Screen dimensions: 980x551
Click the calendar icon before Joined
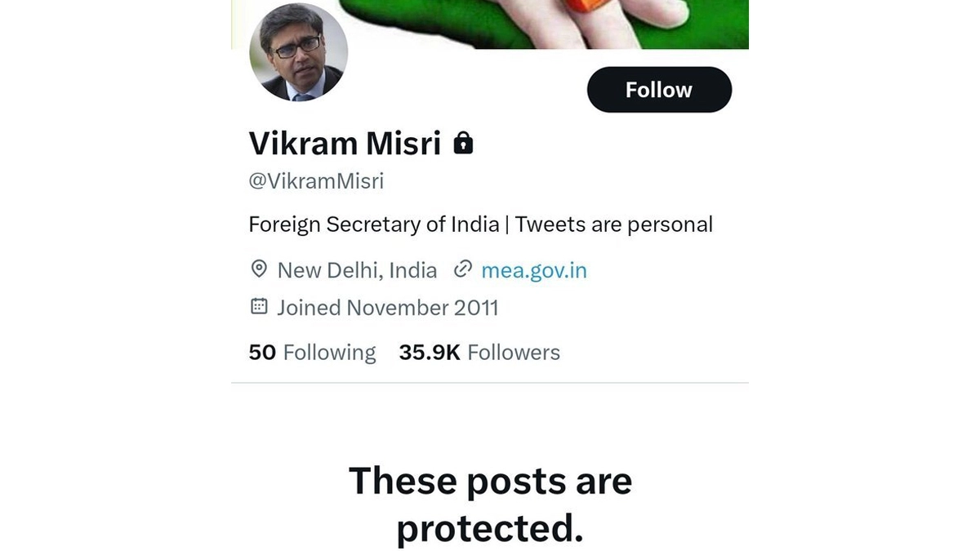(259, 307)
